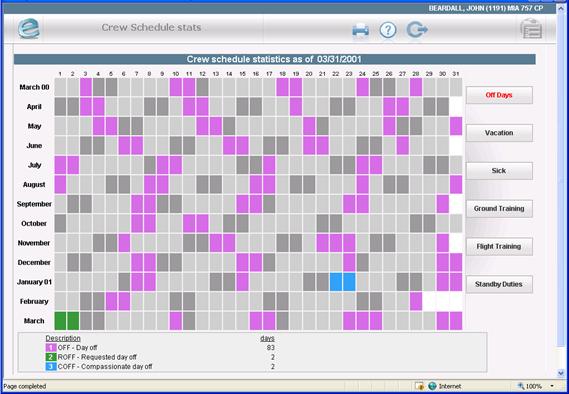This screenshot has height=394, width=569.
Task: Click the Internet zone globe icon
Action: pyautogui.click(x=432, y=386)
